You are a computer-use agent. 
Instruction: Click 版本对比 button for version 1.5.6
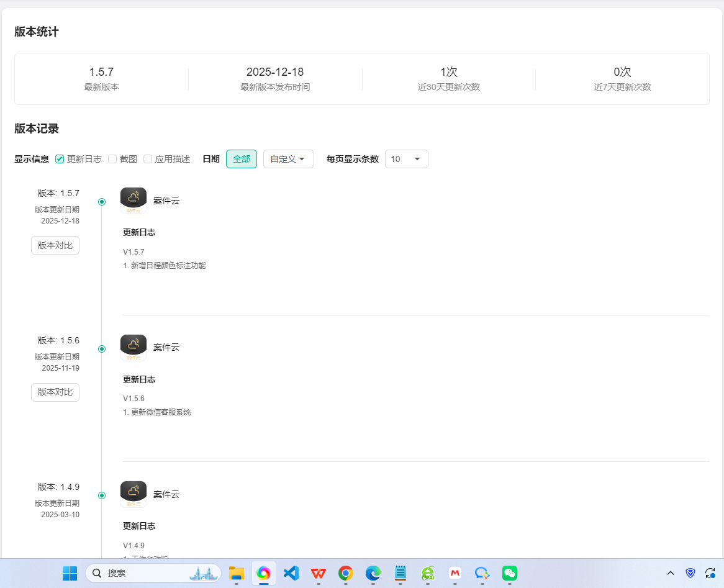coord(55,392)
